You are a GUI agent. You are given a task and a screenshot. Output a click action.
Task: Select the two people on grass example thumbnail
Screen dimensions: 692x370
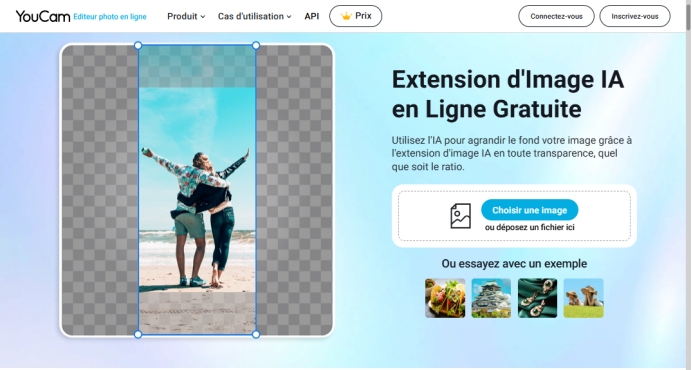(x=583, y=298)
